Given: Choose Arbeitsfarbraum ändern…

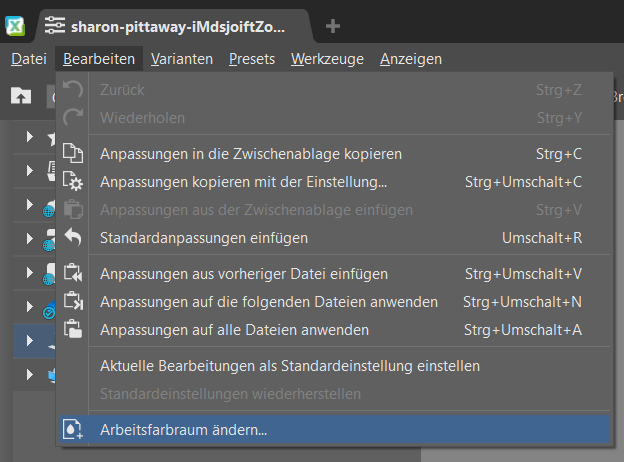Looking at the screenshot, I should [334, 430].
